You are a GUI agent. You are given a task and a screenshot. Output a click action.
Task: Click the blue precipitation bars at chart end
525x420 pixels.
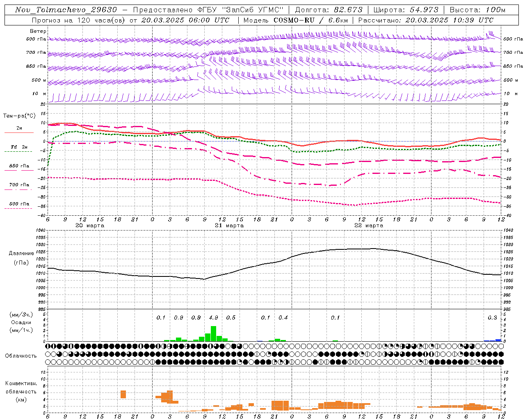point(492,340)
